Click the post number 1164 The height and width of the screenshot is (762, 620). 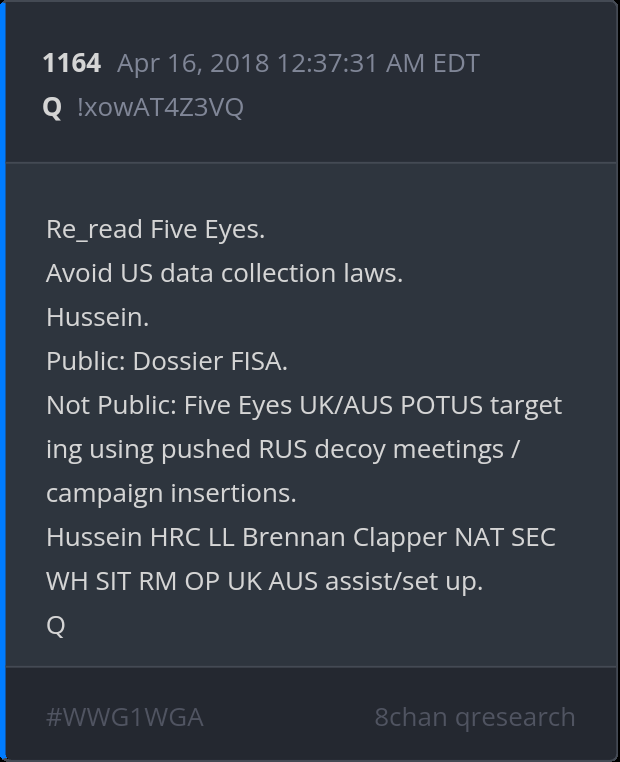pyautogui.click(x=71, y=64)
